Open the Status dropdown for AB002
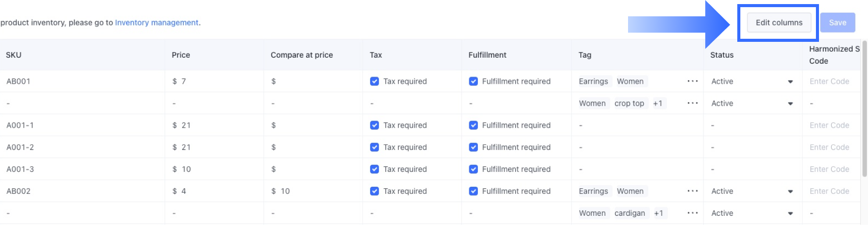Screen dimensions: 868x225 point(790,191)
